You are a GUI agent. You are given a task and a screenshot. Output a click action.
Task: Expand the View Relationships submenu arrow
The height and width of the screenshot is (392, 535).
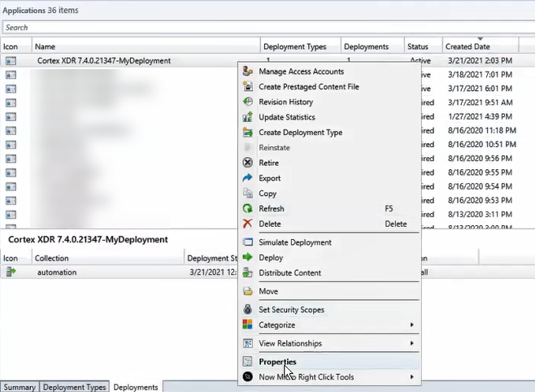point(412,343)
